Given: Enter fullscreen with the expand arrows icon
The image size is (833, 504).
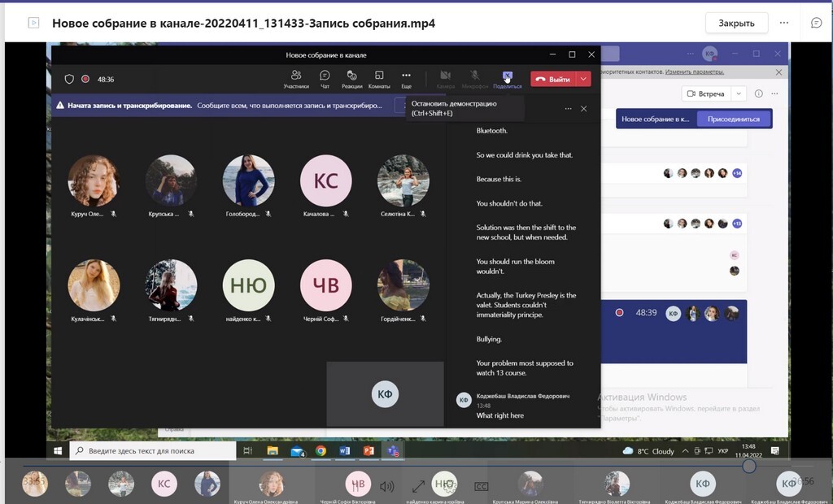Looking at the screenshot, I should 418,486.
